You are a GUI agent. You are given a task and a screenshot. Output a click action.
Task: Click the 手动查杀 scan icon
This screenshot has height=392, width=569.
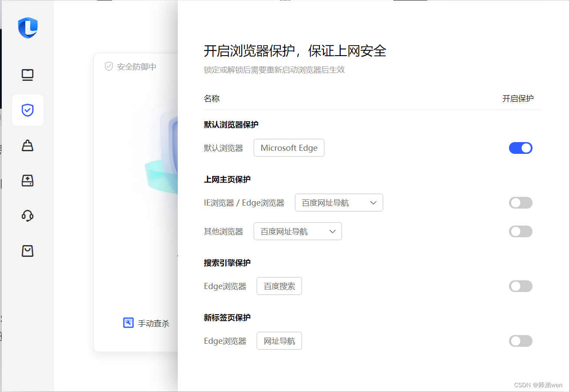[128, 323]
